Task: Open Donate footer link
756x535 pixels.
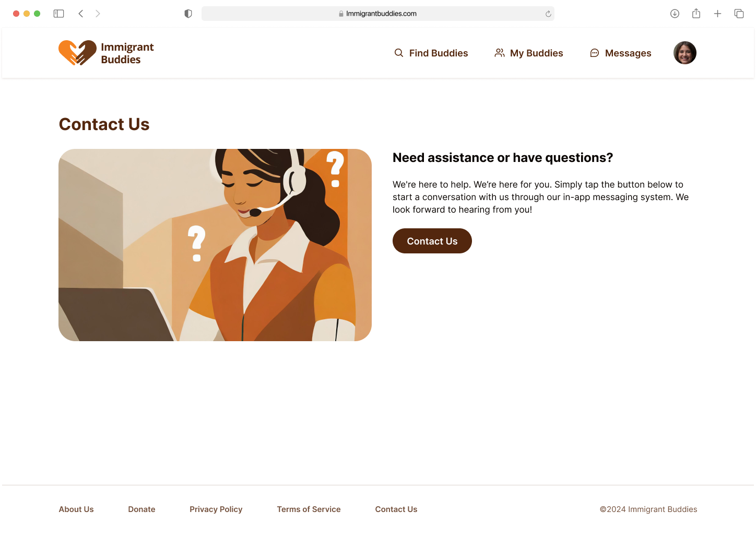Action: point(141,509)
